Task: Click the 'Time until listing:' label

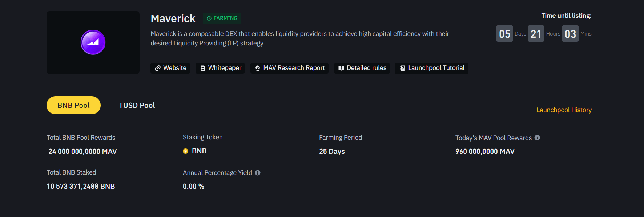Action: click(x=566, y=16)
